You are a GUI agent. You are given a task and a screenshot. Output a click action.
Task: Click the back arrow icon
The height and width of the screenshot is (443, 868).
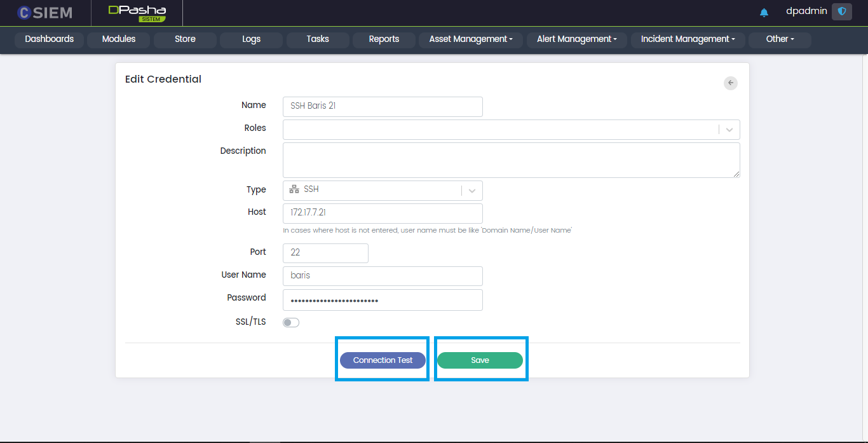tap(731, 83)
